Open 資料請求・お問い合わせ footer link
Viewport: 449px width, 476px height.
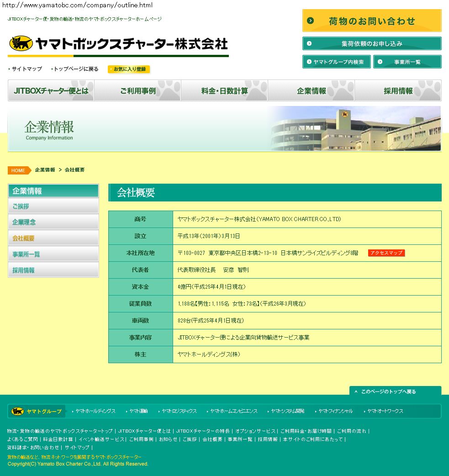33,448
